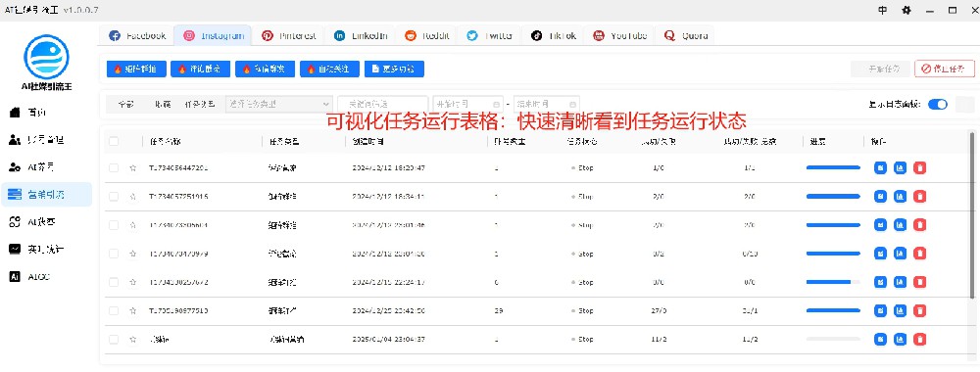View chart stats for task created 18:20:47

[x=900, y=168]
